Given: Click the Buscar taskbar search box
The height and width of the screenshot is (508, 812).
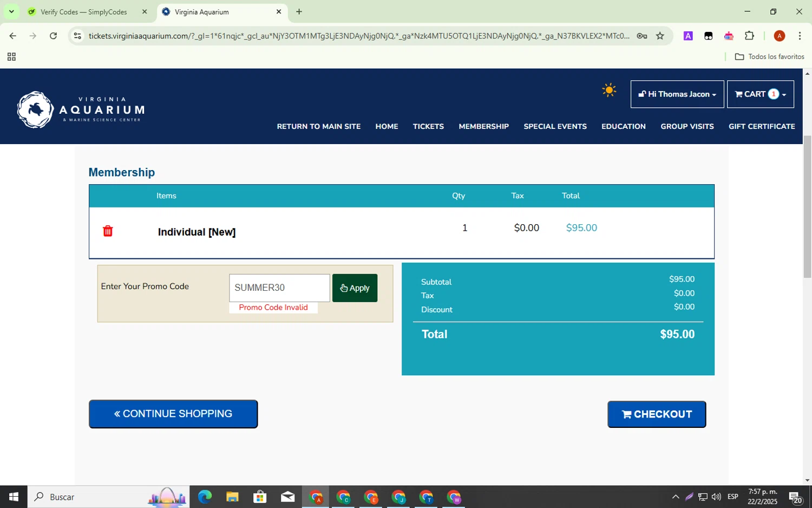Looking at the screenshot, I should (108, 497).
